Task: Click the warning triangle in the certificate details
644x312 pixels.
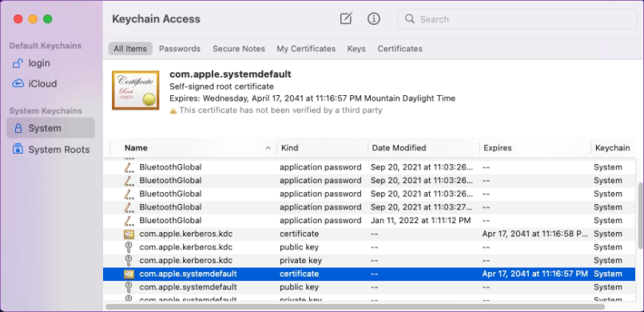Action: point(173,110)
